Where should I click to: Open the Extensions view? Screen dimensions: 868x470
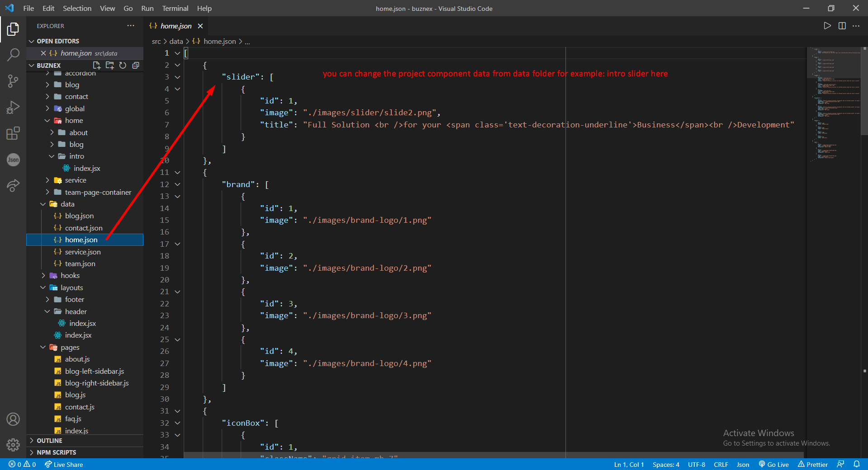pos(13,133)
